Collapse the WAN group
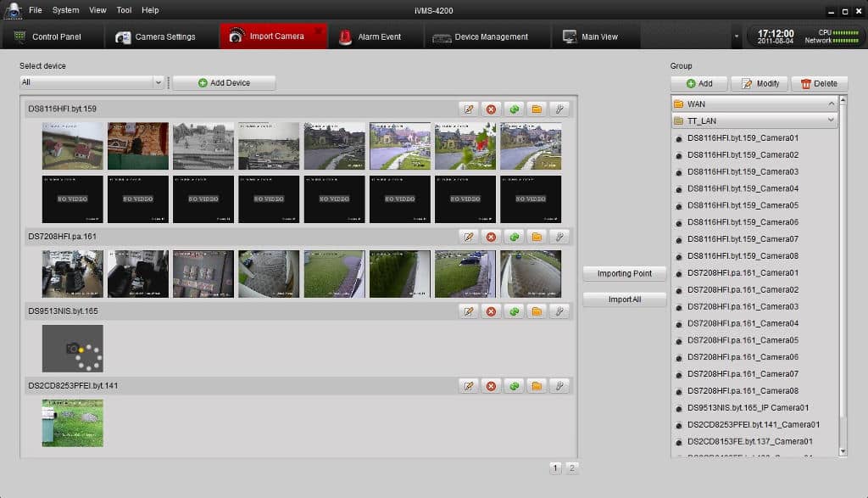This screenshot has width=868, height=498. point(831,104)
